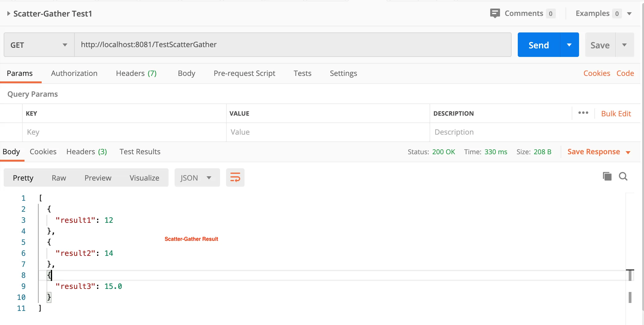Open the Comments speech bubble icon
The image size is (644, 325).
(495, 13)
